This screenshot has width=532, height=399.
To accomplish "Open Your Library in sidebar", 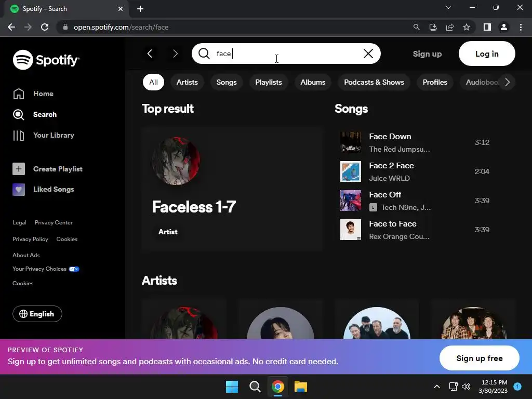I will (44, 135).
